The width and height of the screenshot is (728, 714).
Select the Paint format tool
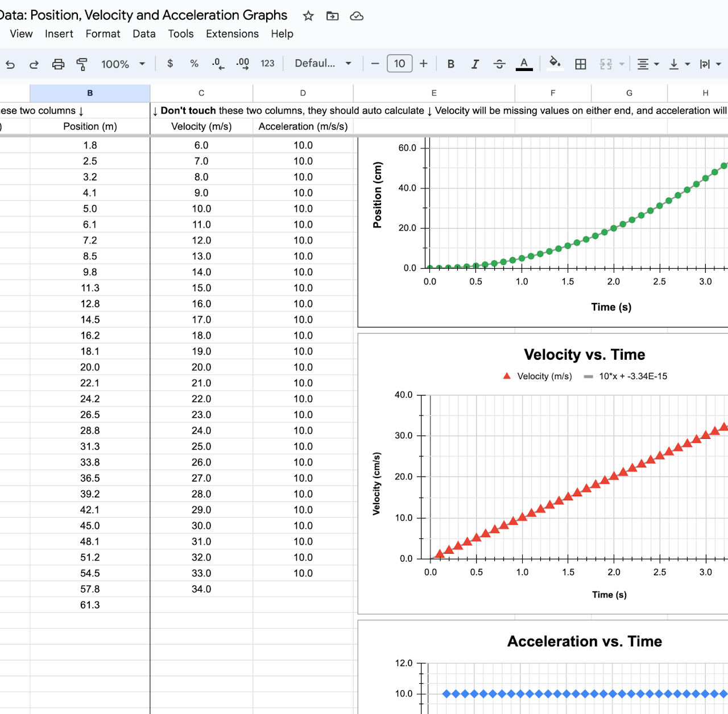pyautogui.click(x=82, y=64)
